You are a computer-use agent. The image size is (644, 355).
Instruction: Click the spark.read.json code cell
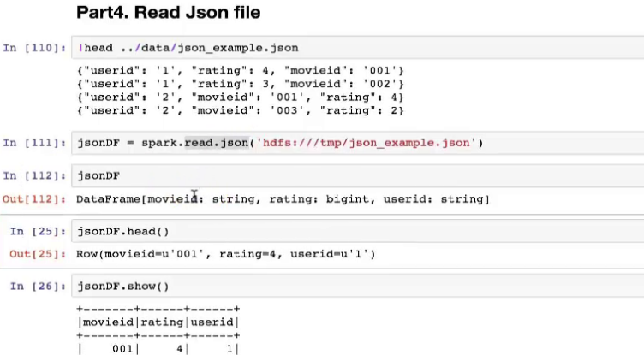357,143
